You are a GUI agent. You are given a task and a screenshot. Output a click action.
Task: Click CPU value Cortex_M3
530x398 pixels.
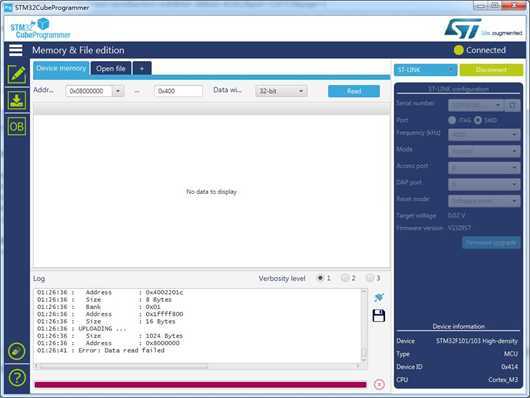[x=503, y=380]
